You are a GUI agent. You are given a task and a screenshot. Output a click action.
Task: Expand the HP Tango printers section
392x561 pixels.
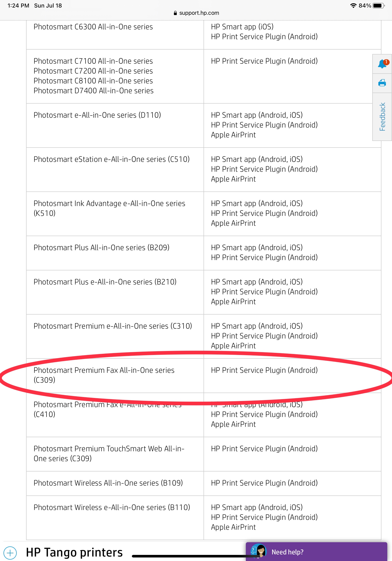coord(10,553)
